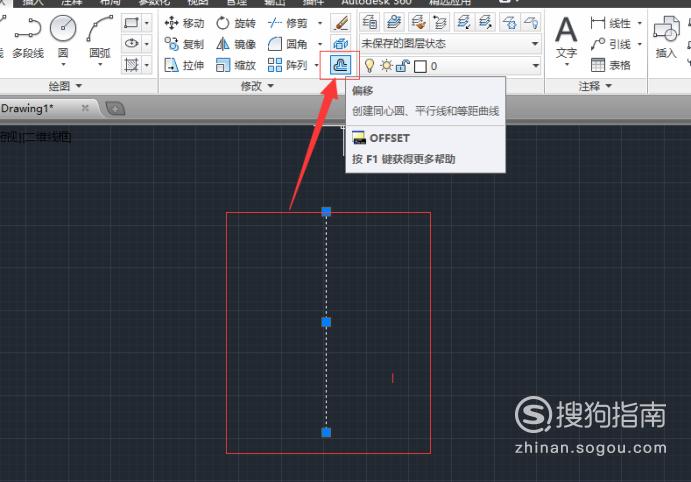Open Layer Properties manager icon
691x482 pixels.
(x=369, y=22)
